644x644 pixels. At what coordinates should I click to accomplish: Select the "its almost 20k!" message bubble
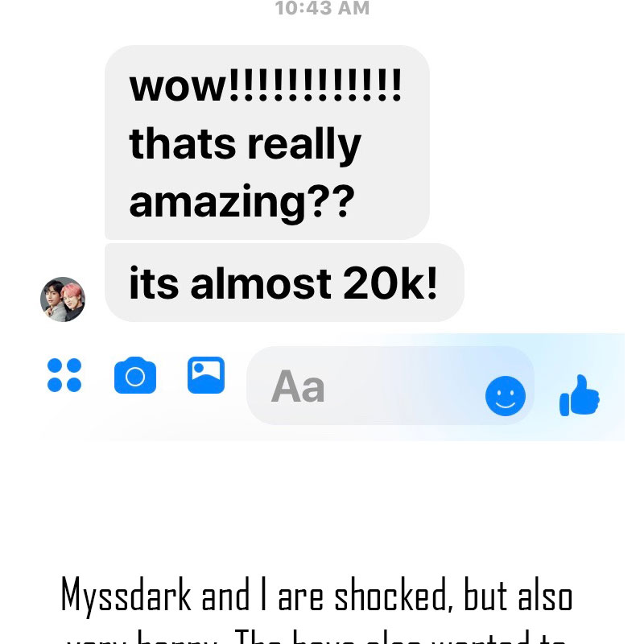pyautogui.click(x=284, y=283)
